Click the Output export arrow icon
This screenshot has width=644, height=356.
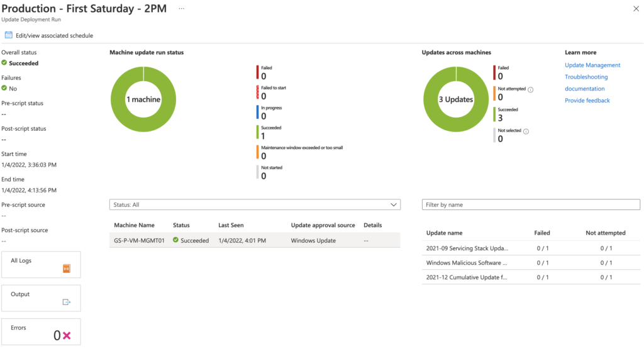coord(67,302)
